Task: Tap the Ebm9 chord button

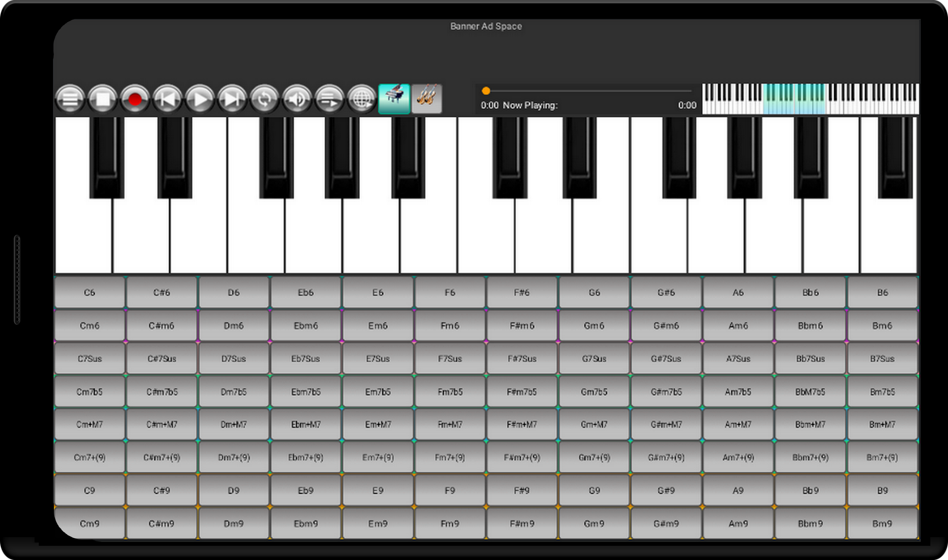Action: click(x=306, y=523)
